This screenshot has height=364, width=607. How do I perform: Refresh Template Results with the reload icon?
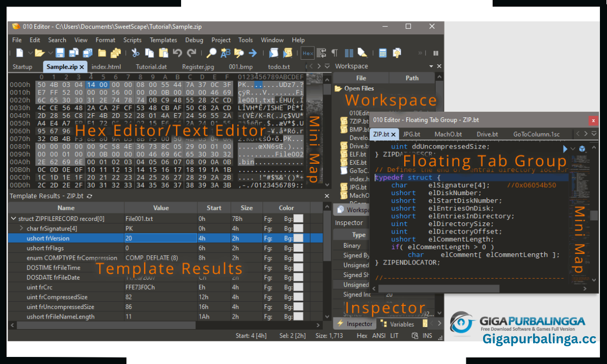(x=90, y=196)
